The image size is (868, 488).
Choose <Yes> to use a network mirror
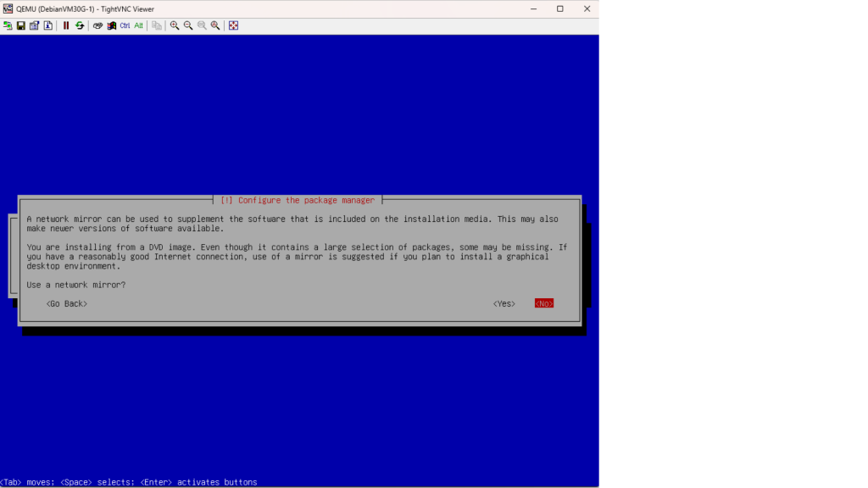[504, 303]
